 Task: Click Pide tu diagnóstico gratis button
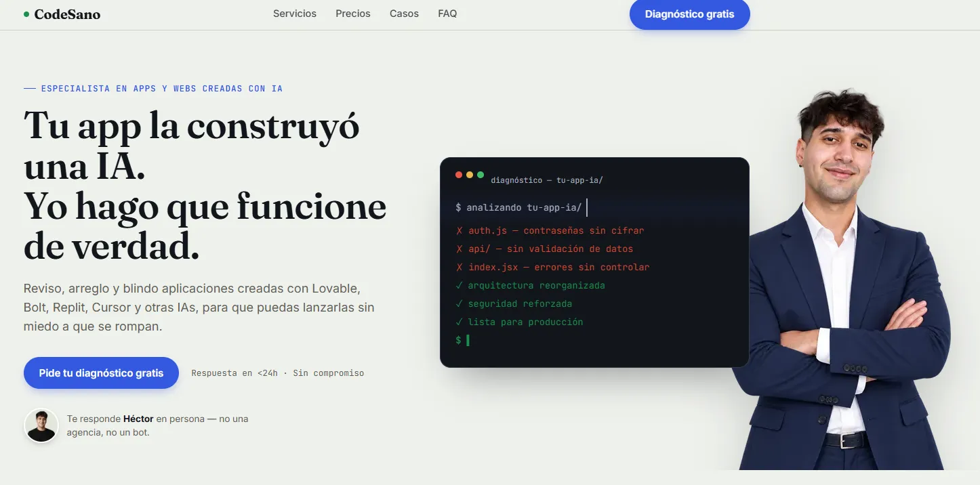point(101,373)
